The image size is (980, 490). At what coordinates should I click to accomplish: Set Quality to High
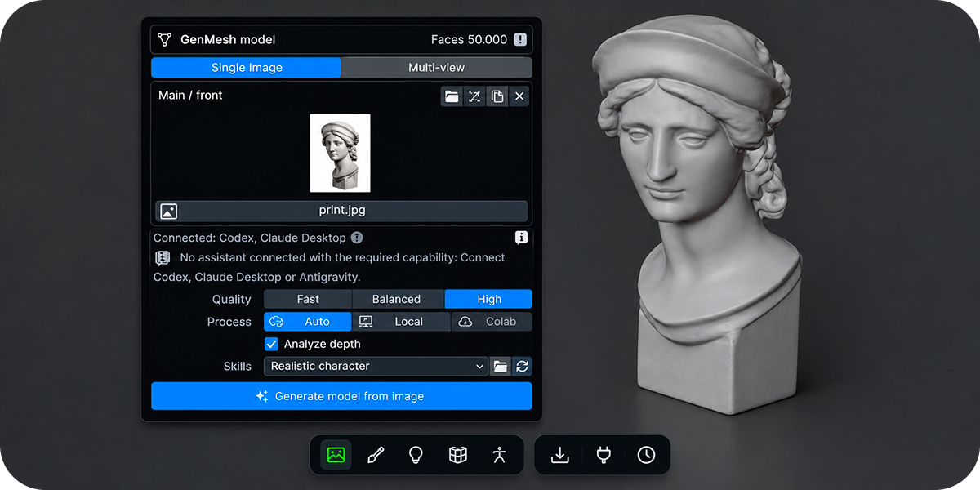point(488,299)
